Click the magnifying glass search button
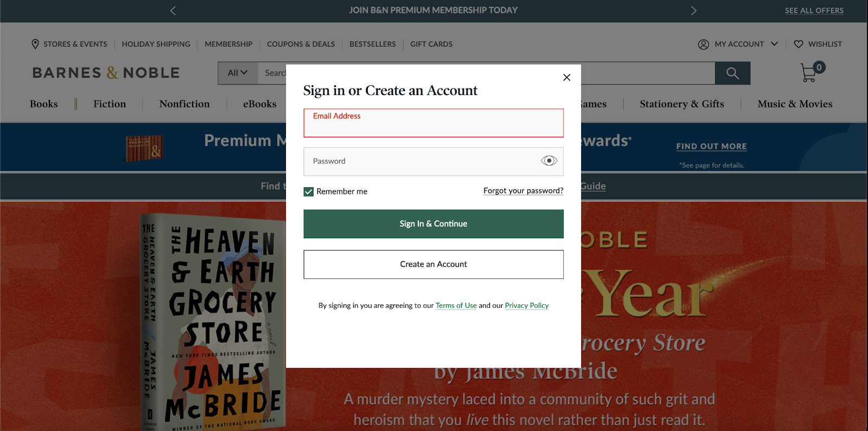868x431 pixels. 732,73
